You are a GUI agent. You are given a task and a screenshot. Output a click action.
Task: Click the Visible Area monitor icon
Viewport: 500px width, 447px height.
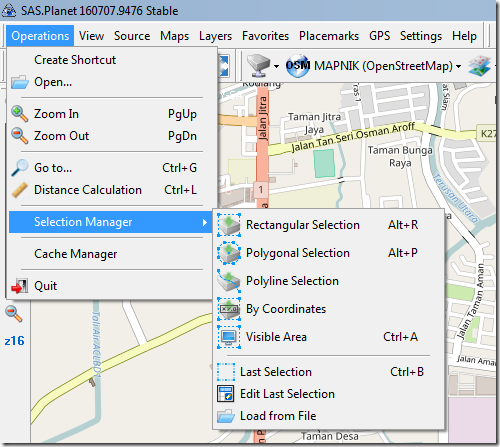(229, 337)
